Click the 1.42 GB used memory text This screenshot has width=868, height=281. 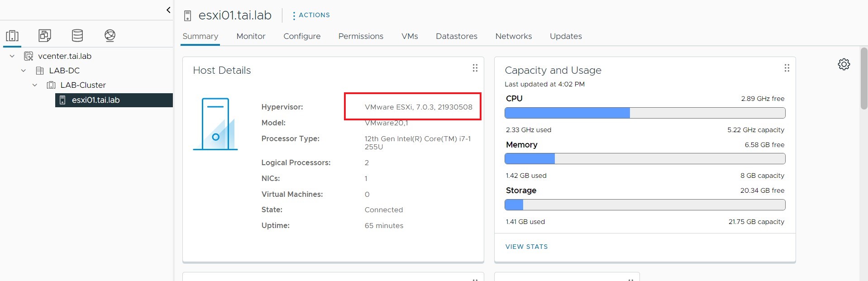(526, 176)
